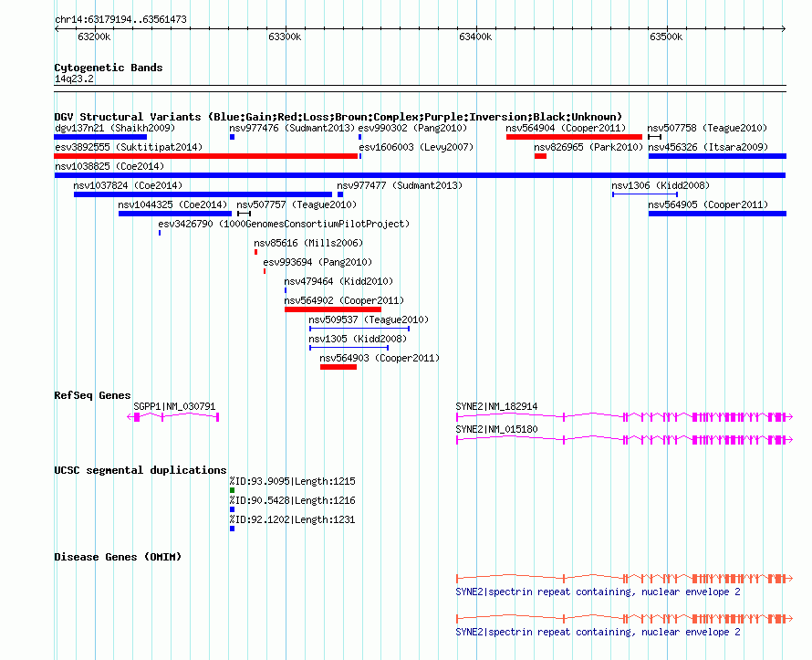Click the chr14:63179194..63561473 region label
The height and width of the screenshot is (660, 812).
click(x=120, y=20)
